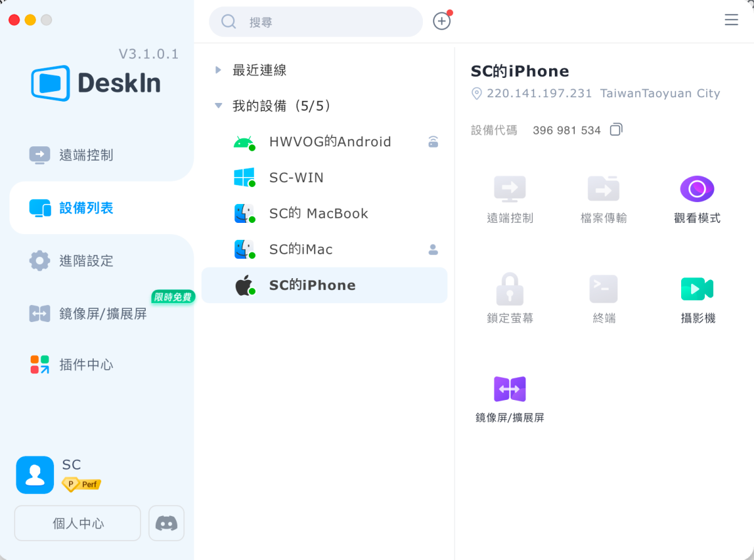Screen dimensions: 754x560
Task: Click the TaiwanTaoyuan City location text
Action: click(x=660, y=94)
